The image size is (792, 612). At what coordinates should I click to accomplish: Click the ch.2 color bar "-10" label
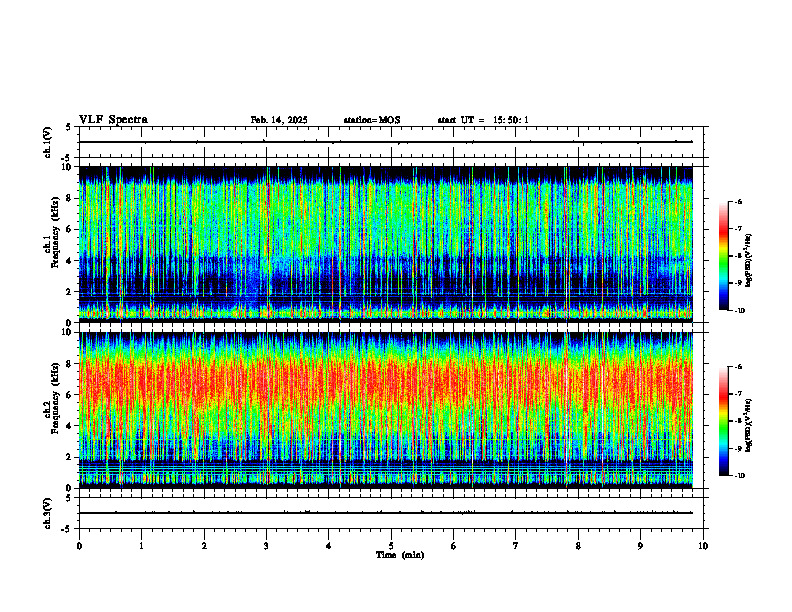point(739,476)
